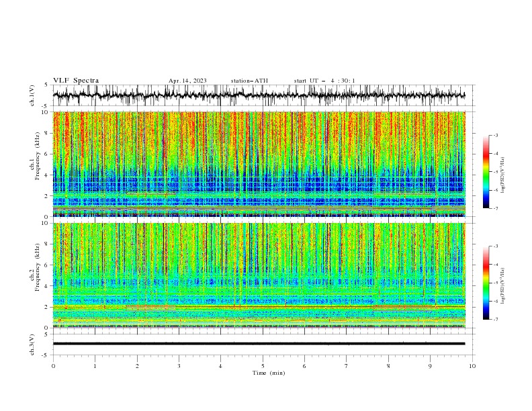The image size is (532, 411).
Task: Click the ch.3 flat black waveform trace
Action: (x=259, y=344)
